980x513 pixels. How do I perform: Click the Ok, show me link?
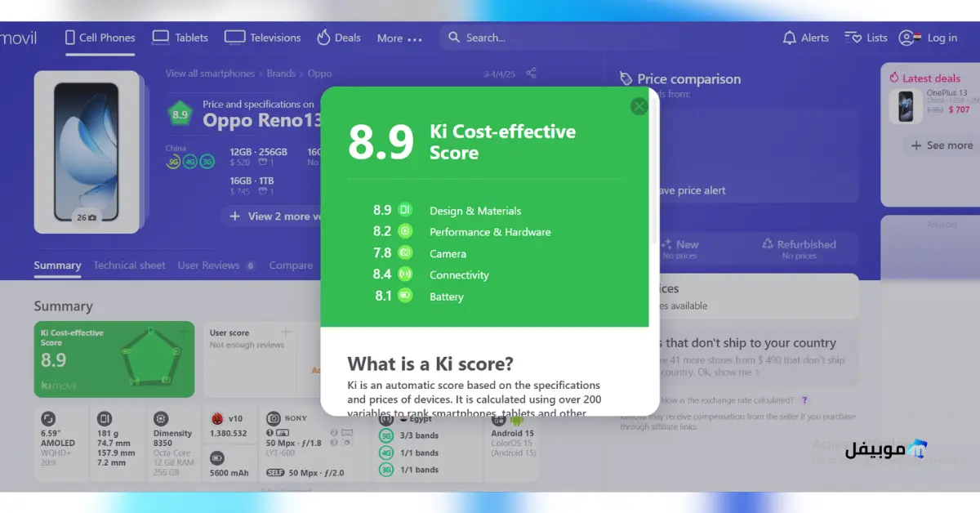tap(727, 372)
